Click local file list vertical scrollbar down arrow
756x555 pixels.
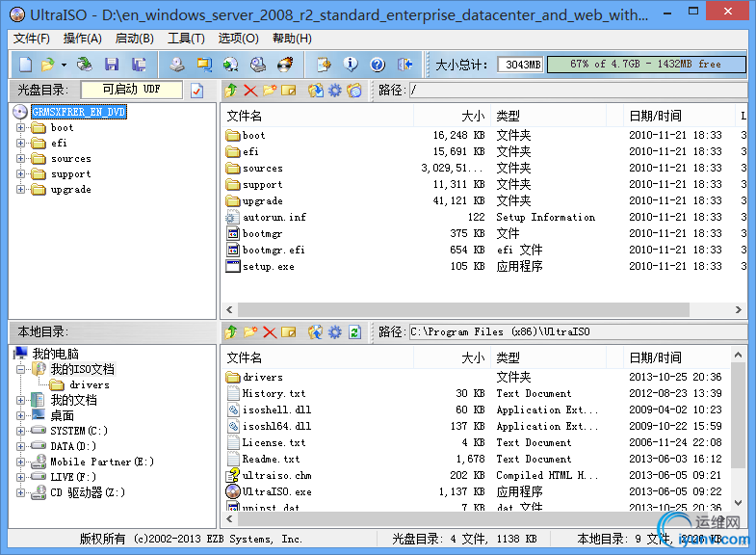coord(738,503)
